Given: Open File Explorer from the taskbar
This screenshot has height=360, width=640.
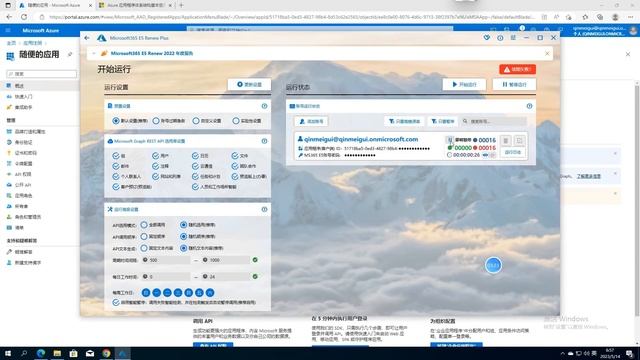Looking at the screenshot, I should click(57, 353).
